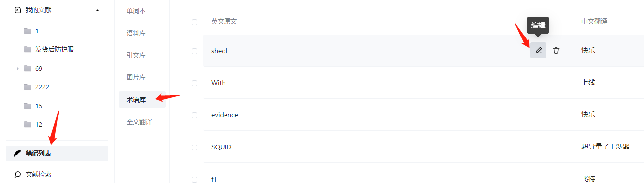644x183 pixels.
Task: Click the edit pencil icon for shedl
Action: pyautogui.click(x=538, y=50)
